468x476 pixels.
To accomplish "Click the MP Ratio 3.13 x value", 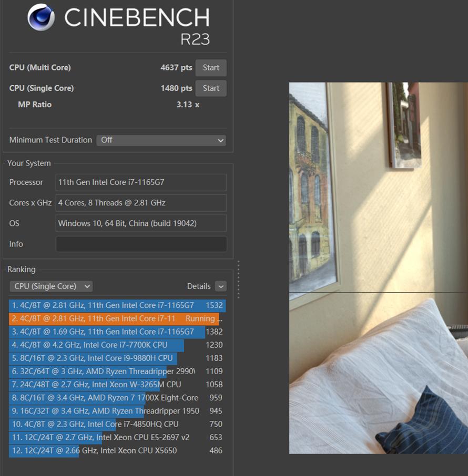I will coord(188,105).
